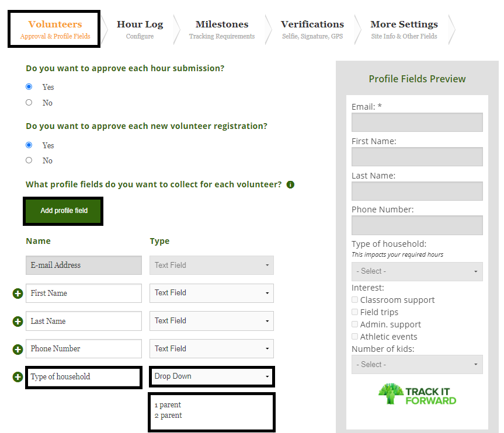The image size is (504, 433).
Task: Check the Field trips interest box
Action: pyautogui.click(x=355, y=312)
